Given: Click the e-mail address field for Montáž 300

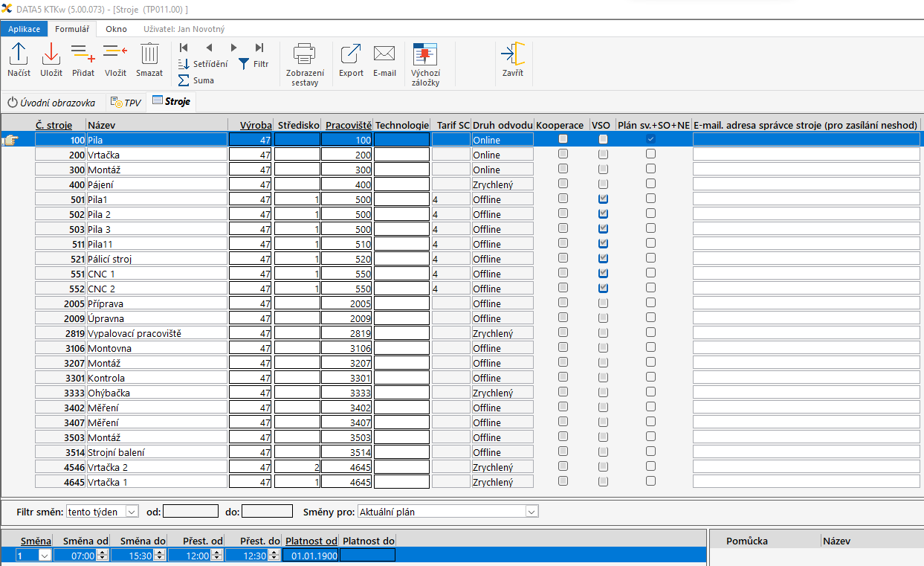Looking at the screenshot, I should (x=807, y=170).
